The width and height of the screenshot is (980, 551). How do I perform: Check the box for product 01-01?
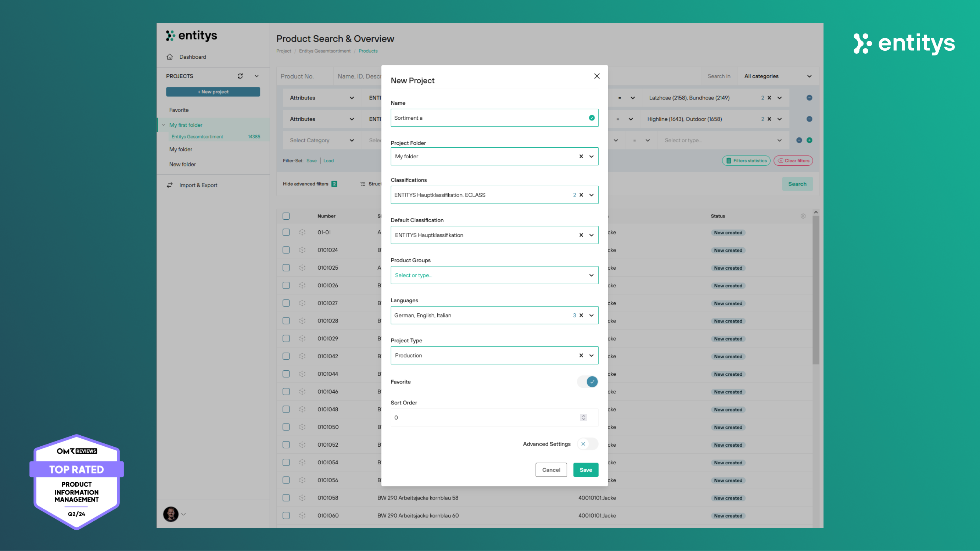pyautogui.click(x=286, y=233)
